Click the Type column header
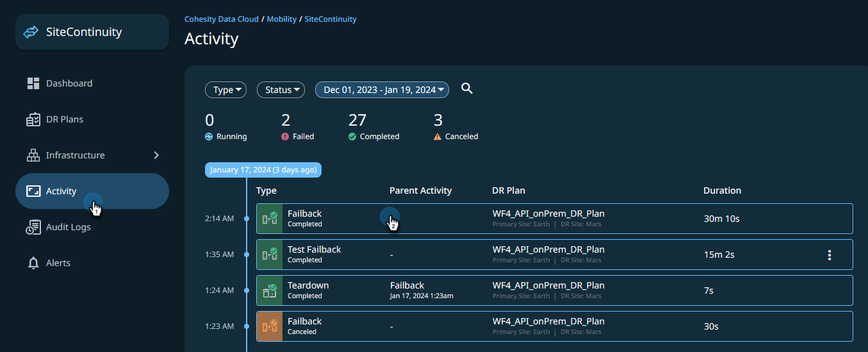 pyautogui.click(x=266, y=190)
